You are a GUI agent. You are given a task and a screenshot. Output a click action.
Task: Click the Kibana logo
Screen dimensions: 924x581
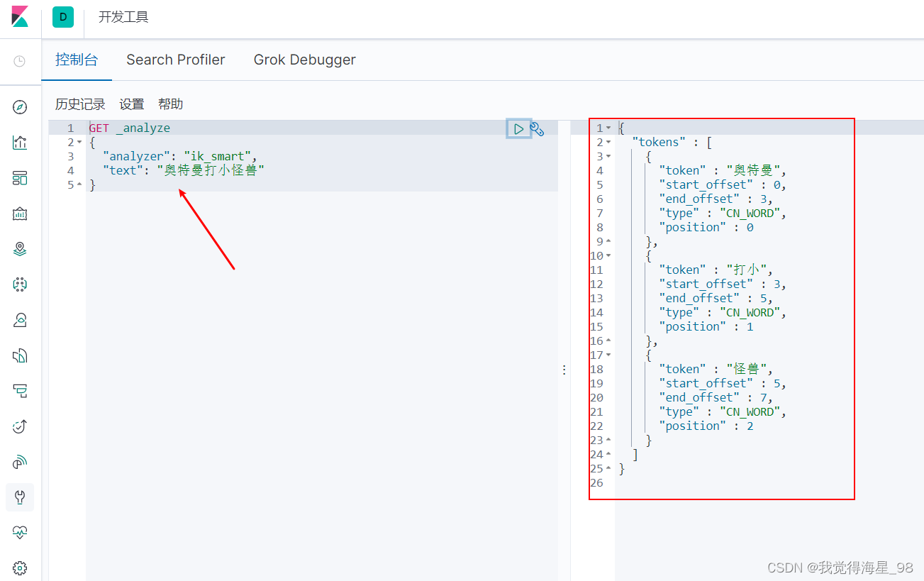pyautogui.click(x=20, y=17)
